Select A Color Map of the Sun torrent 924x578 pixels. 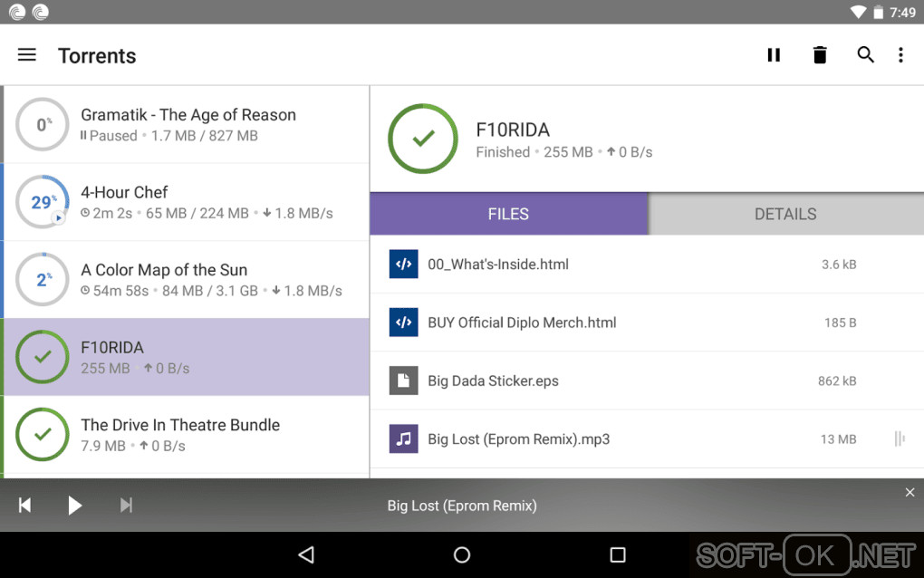tap(188, 279)
